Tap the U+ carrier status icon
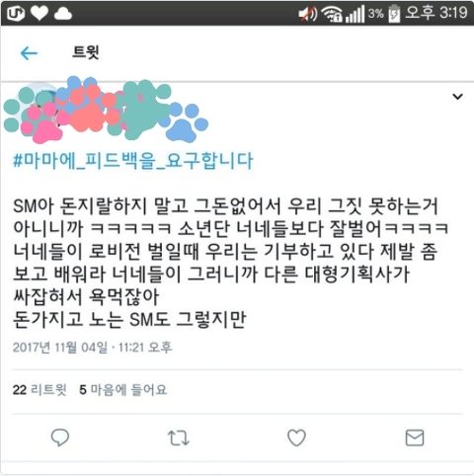This screenshot has width=474, height=476. 16,13
